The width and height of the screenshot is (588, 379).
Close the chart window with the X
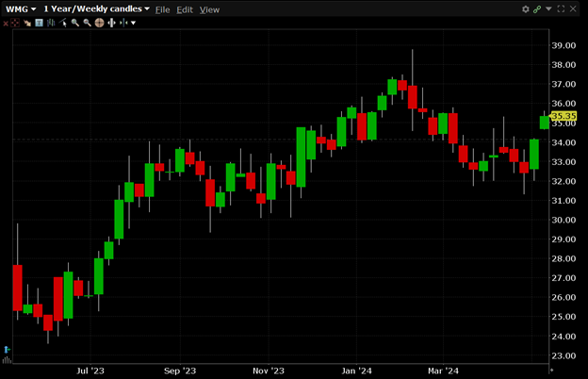coord(573,8)
